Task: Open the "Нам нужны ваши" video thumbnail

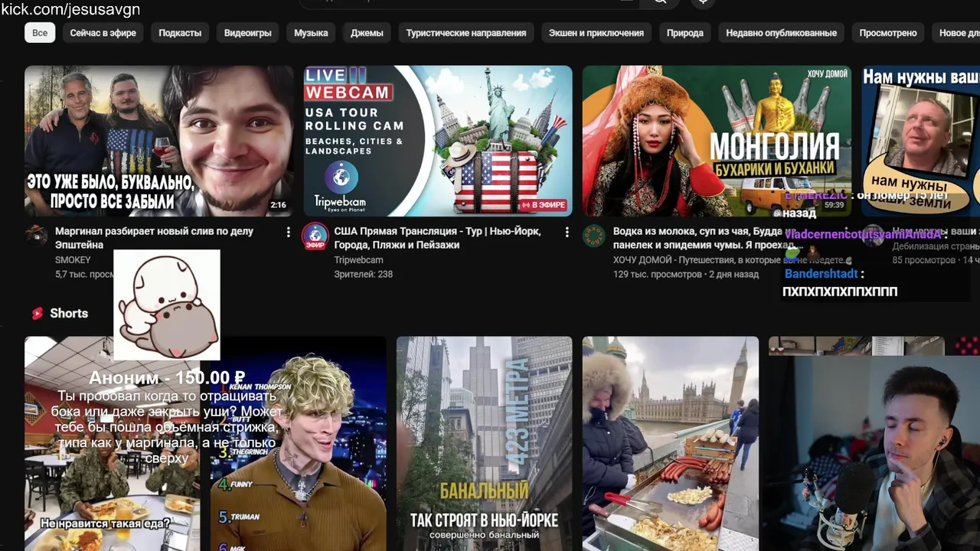Action: [920, 141]
